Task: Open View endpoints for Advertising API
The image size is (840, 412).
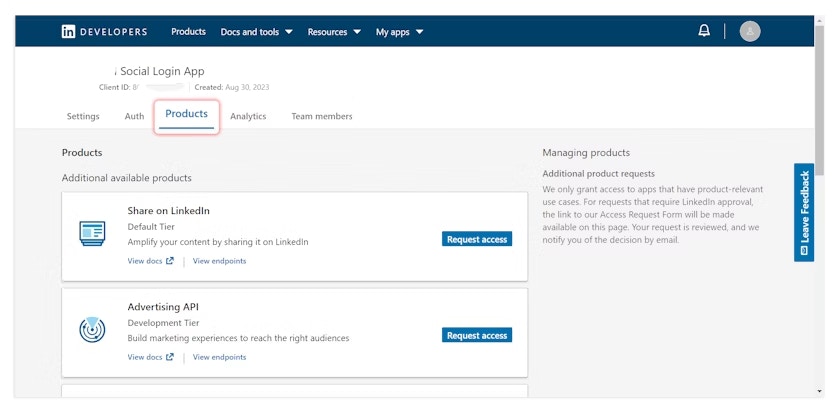Action: pos(220,357)
